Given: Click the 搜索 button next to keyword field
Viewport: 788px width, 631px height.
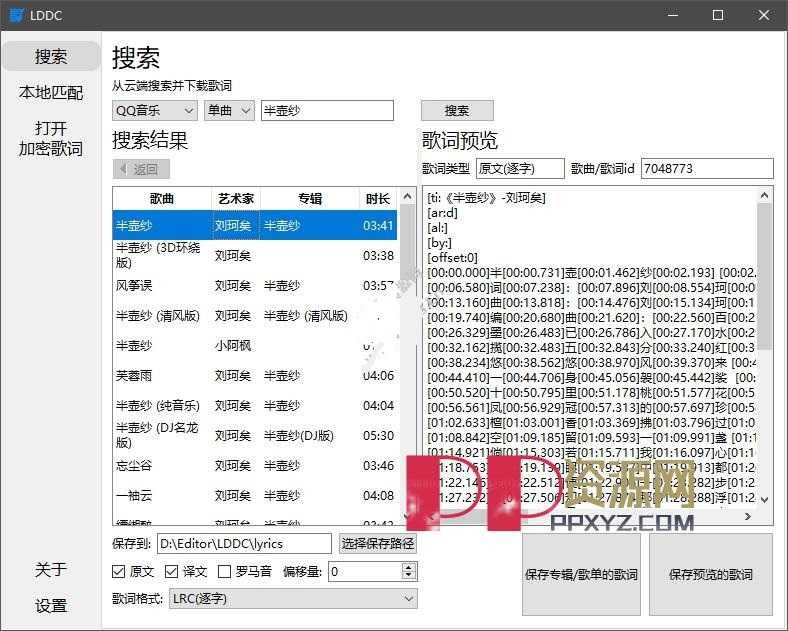Looking at the screenshot, I should [457, 111].
